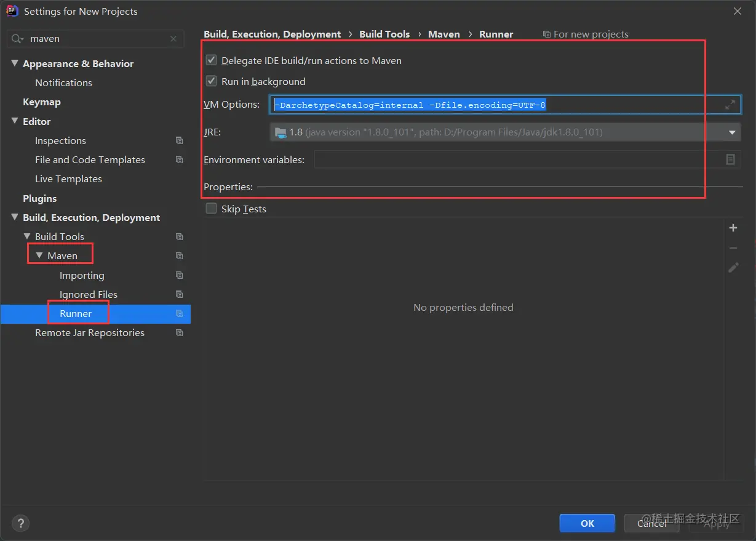This screenshot has height=541, width=756.
Task: Collapse the Editor section arrow
Action: (15, 121)
